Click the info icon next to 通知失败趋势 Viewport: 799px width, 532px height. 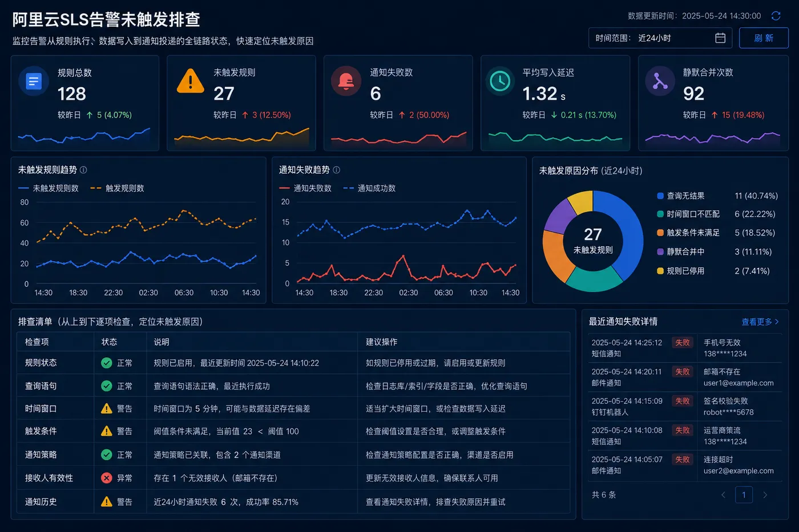336,170
